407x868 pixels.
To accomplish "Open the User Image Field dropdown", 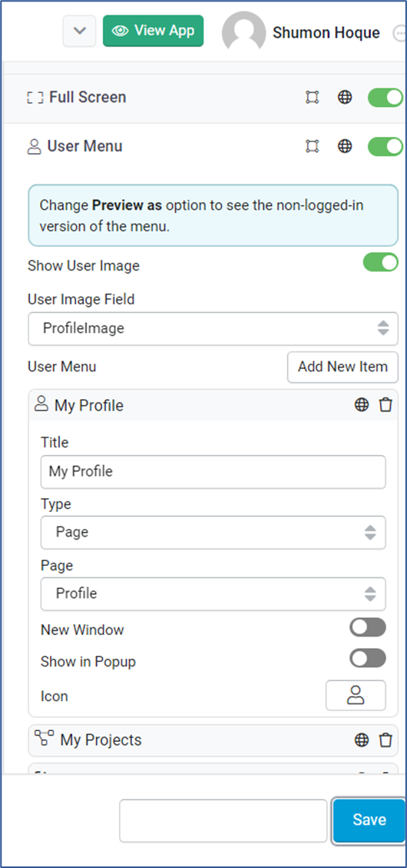I will tap(213, 328).
